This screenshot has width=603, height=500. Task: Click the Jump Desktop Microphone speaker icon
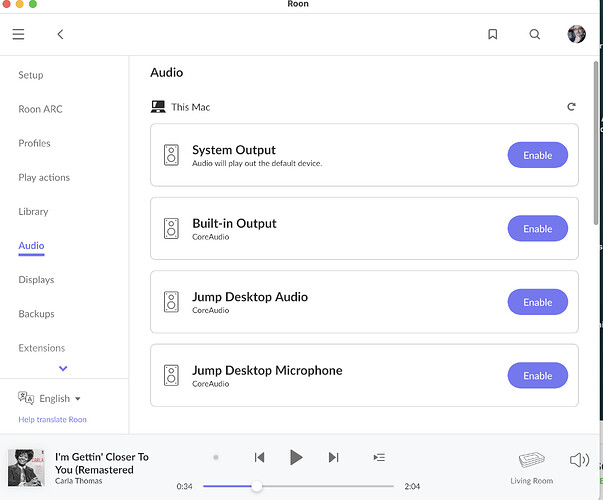click(171, 375)
